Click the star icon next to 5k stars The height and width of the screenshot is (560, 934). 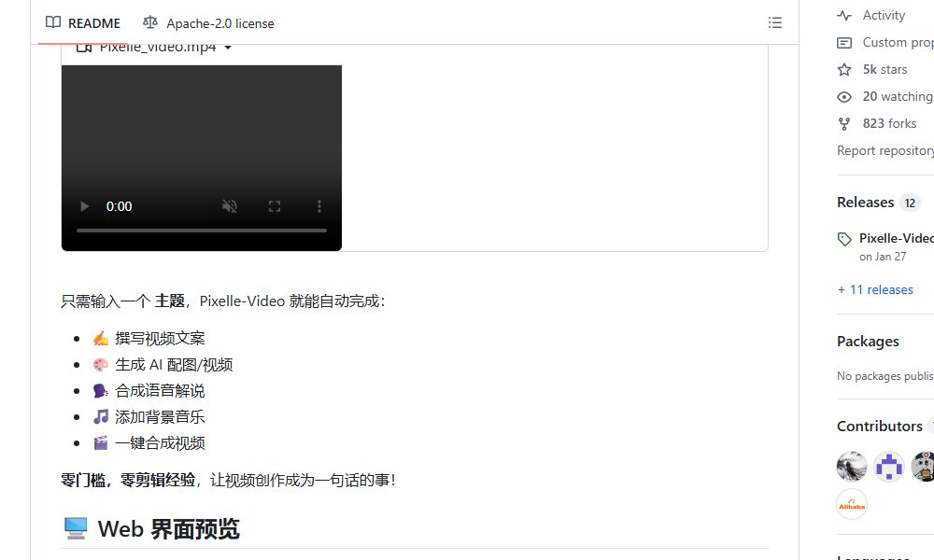(845, 69)
